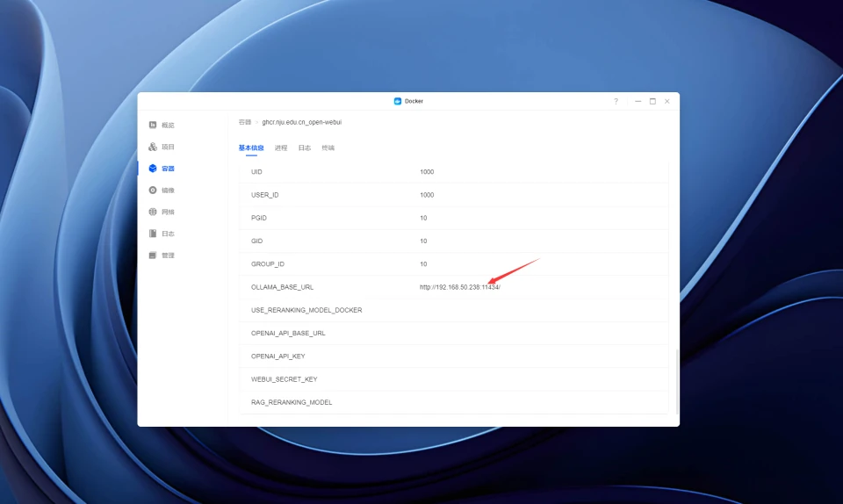Screen dimensions: 843x504
Task: Open the 日志 logs sidebar section
Action: pyautogui.click(x=162, y=234)
